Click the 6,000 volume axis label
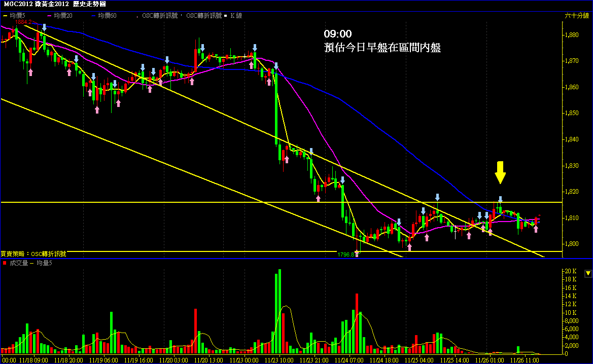This screenshot has height=364, width=593. pyautogui.click(x=572, y=329)
